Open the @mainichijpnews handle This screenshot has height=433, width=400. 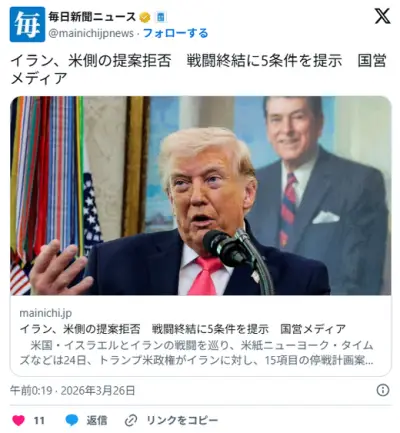click(x=91, y=33)
